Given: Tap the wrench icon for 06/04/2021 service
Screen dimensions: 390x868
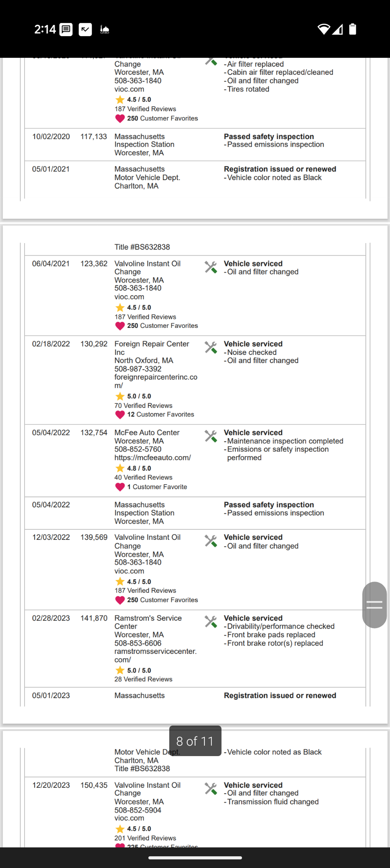Looking at the screenshot, I should click(211, 267).
